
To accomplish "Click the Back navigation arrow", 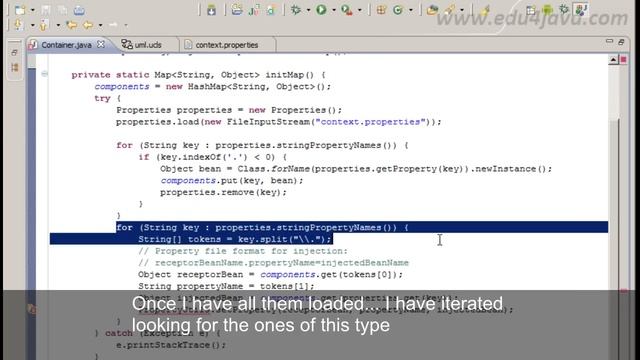I will pos(88,25).
